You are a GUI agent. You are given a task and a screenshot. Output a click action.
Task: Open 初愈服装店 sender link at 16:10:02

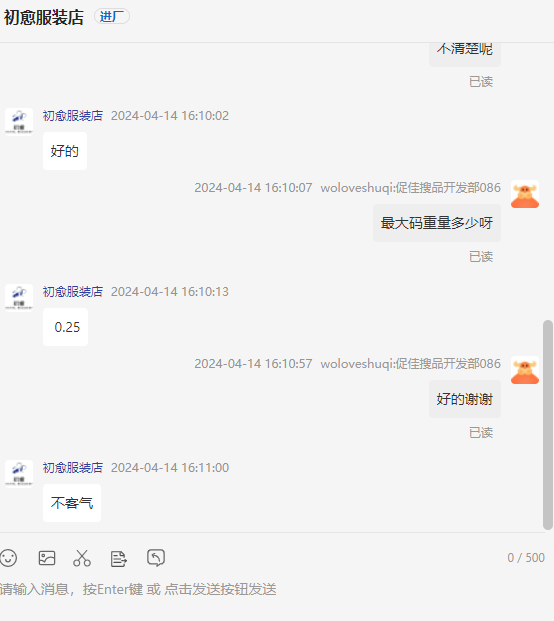click(x=73, y=116)
